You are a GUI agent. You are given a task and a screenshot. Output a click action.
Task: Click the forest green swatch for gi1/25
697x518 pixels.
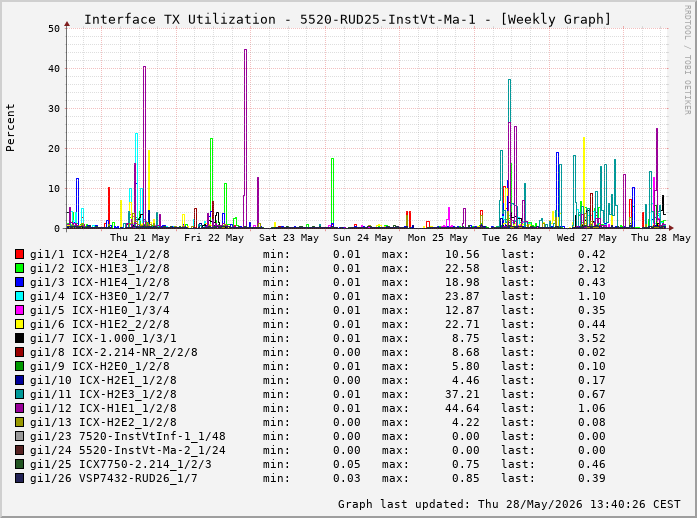pyautogui.click(x=19, y=464)
